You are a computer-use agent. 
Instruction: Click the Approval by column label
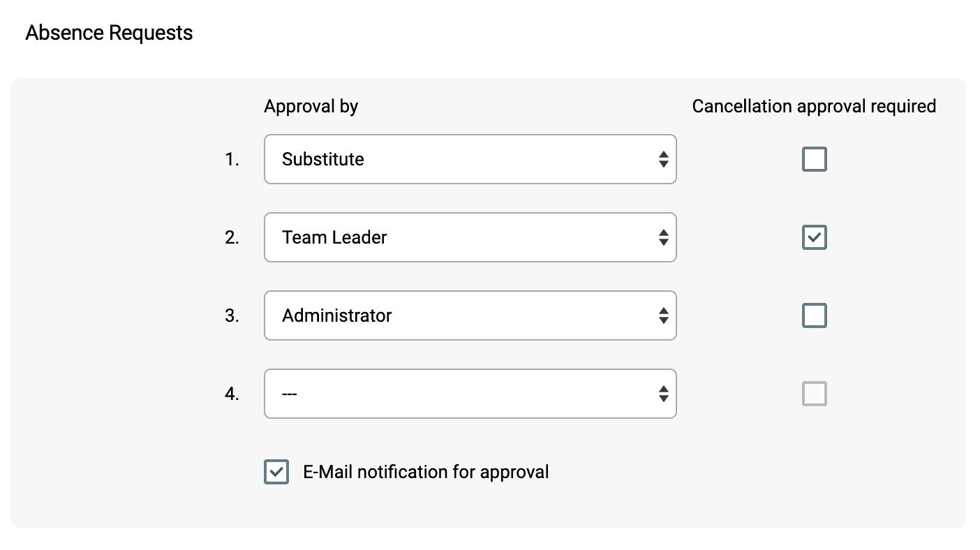tap(311, 106)
